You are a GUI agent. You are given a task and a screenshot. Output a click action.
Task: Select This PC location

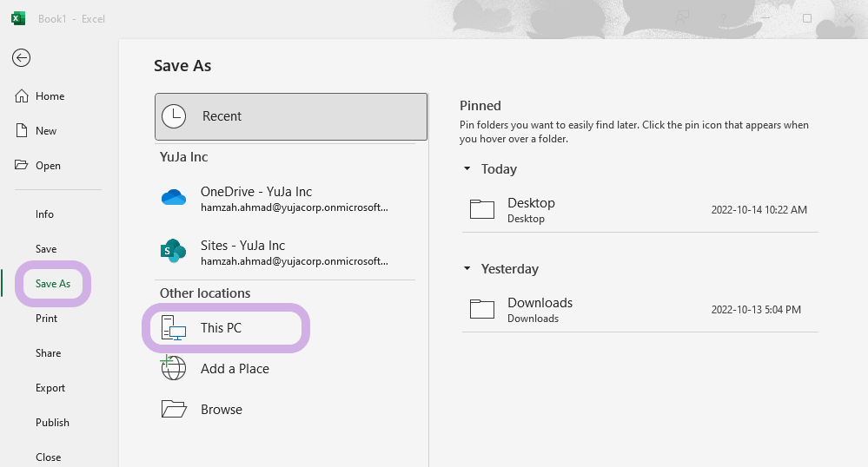click(226, 327)
